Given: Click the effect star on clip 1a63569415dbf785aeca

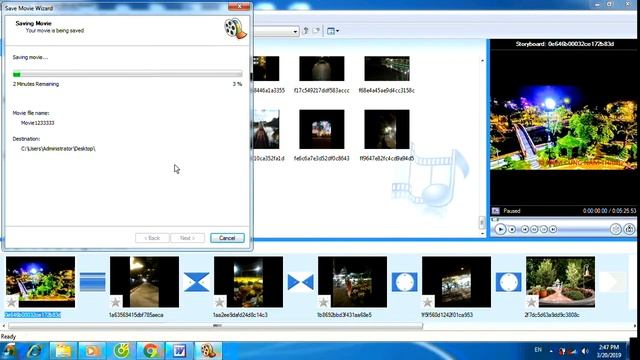Looking at the screenshot, I should [116, 302].
